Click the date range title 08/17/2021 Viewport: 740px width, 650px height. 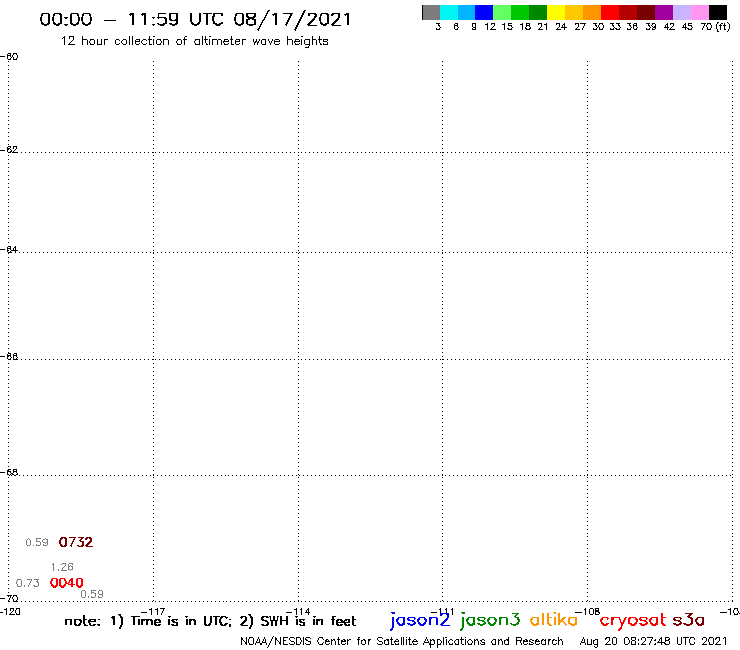(x=195, y=19)
